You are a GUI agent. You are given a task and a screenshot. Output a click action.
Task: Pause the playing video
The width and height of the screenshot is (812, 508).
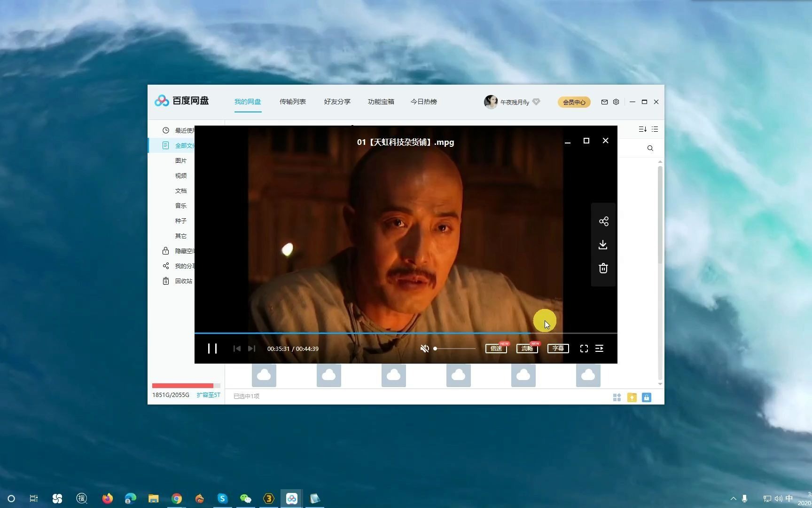point(212,349)
